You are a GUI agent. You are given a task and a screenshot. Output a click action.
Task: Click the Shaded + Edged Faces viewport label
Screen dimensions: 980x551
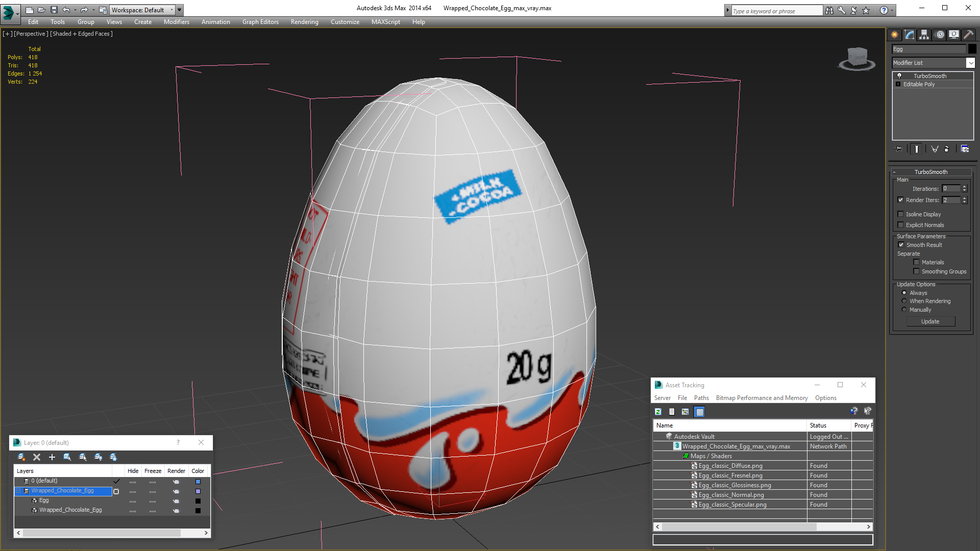(x=81, y=34)
